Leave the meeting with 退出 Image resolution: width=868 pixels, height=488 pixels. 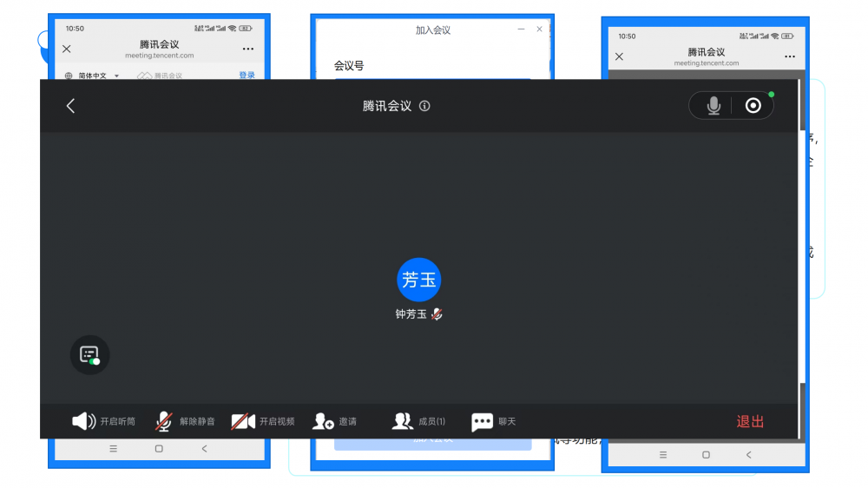coord(750,421)
